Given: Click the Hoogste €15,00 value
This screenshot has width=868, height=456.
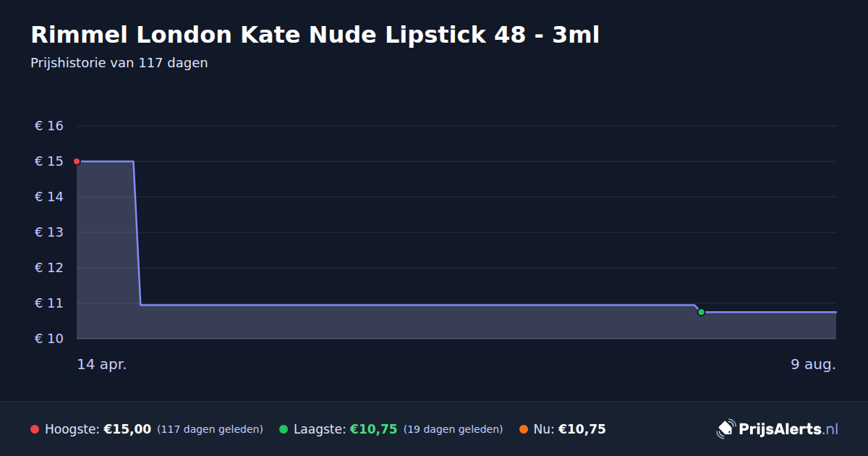Looking at the screenshot, I should 127,429.
